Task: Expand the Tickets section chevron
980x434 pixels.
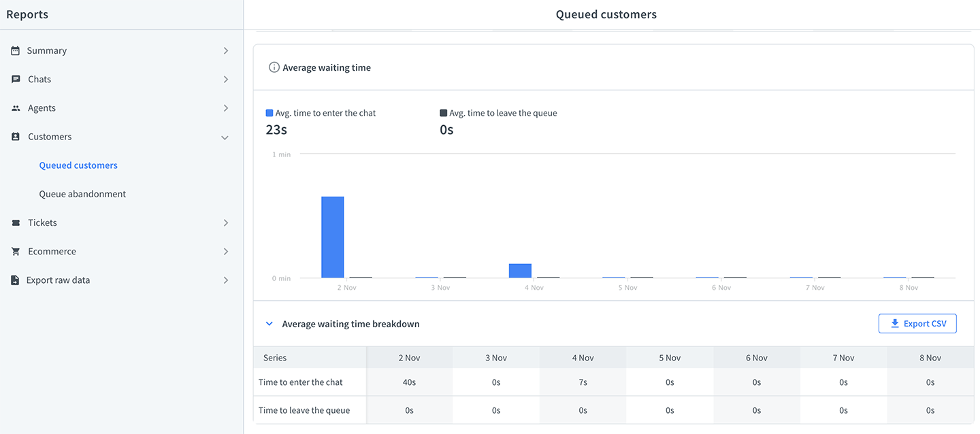Action: 226,223
